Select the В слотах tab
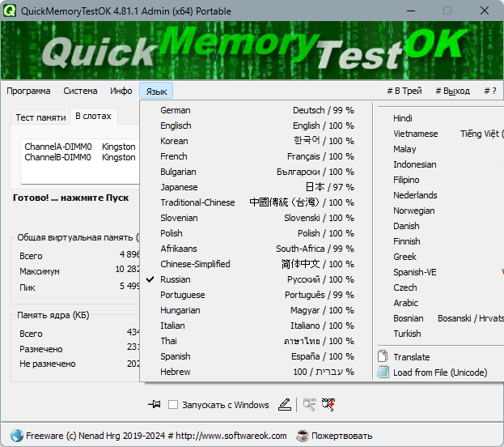This screenshot has height=447, width=504. click(x=93, y=116)
